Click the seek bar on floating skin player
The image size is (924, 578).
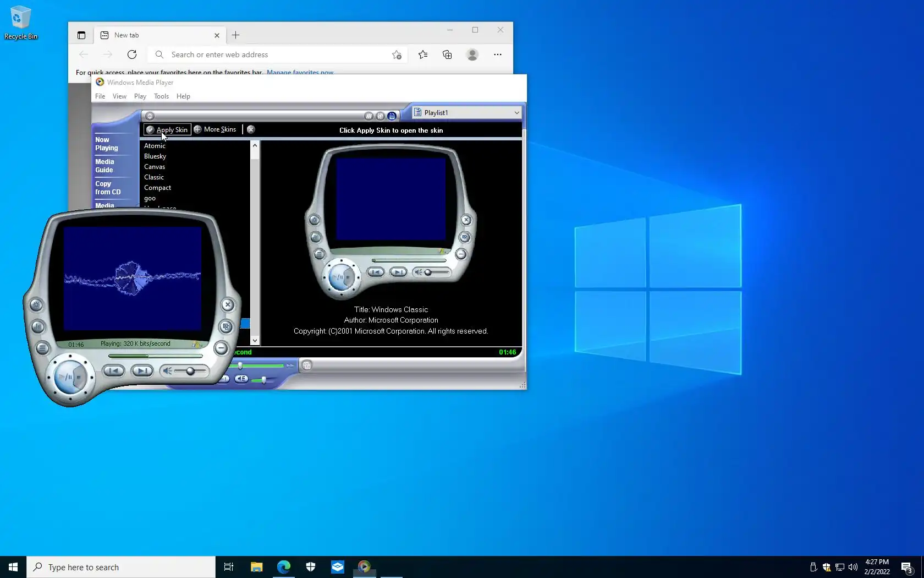[x=156, y=356]
